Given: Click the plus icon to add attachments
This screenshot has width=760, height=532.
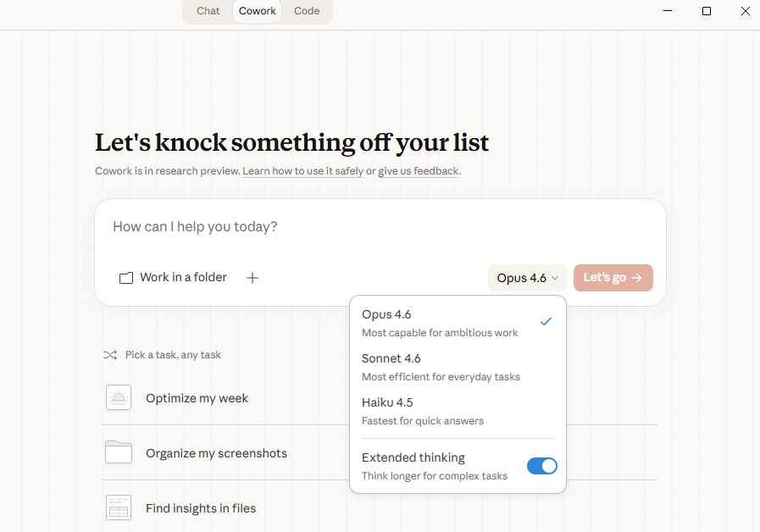Looking at the screenshot, I should pyautogui.click(x=252, y=278).
